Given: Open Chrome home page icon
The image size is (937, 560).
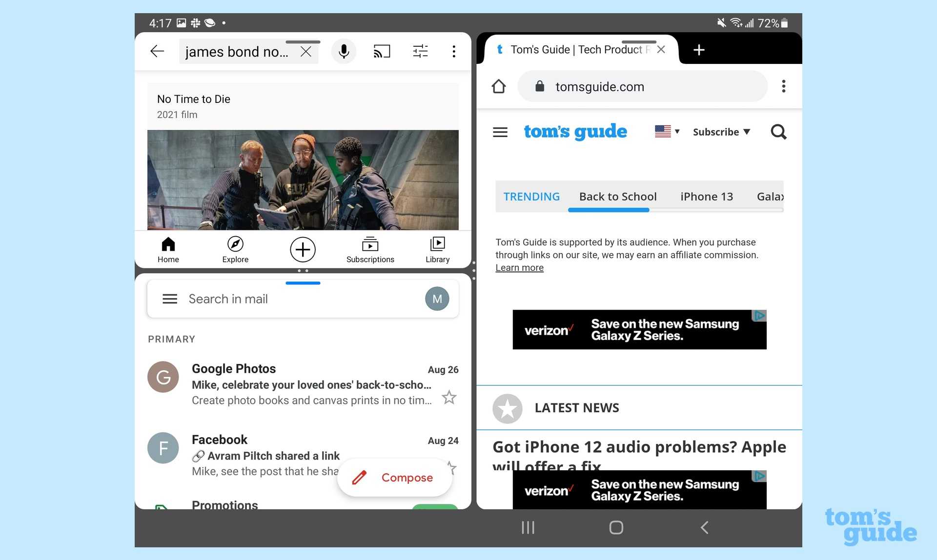Looking at the screenshot, I should (x=498, y=87).
